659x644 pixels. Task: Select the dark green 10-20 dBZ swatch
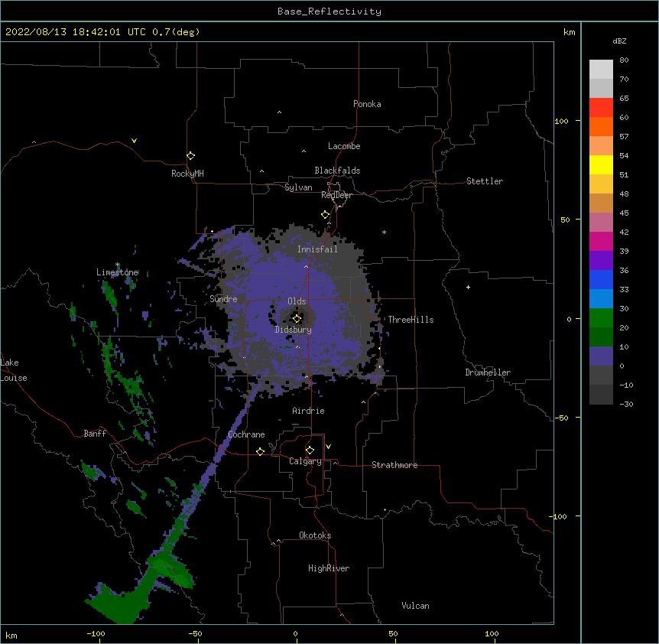[x=601, y=337]
